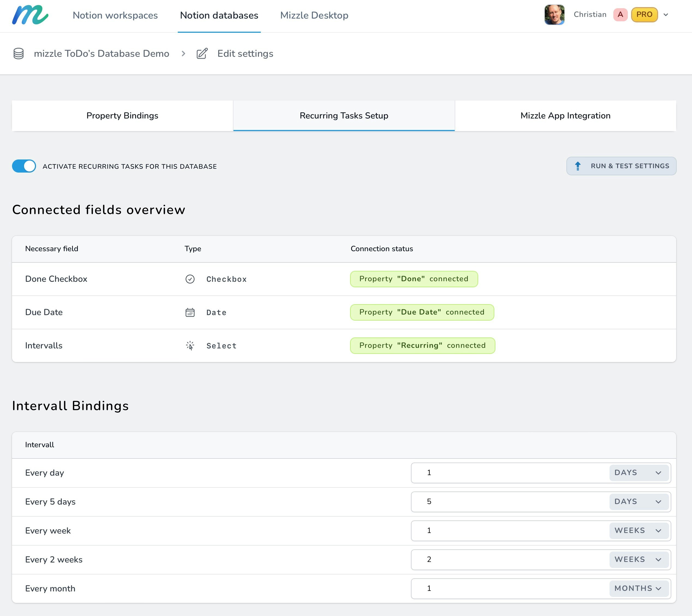Viewport: 692px width, 616px height.
Task: Click the Every day interval label
Action: [x=44, y=473]
